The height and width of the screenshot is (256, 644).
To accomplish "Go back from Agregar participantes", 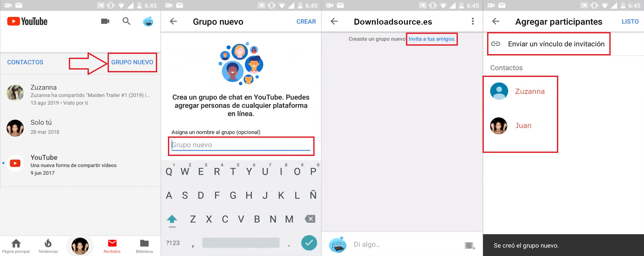I will coord(496,21).
